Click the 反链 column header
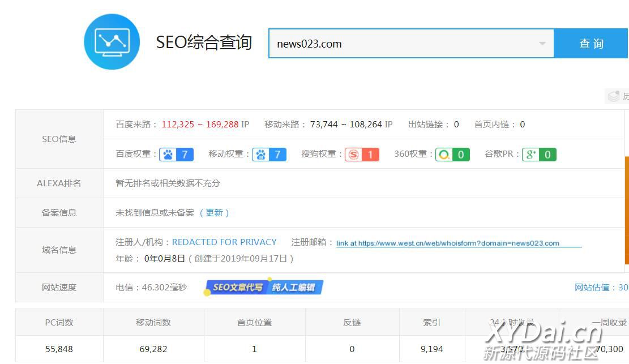 pos(352,322)
